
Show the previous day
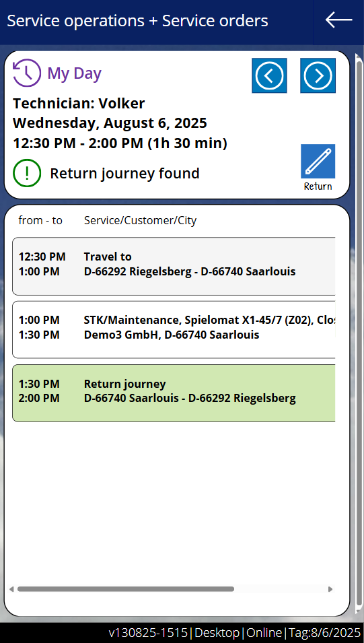click(x=269, y=75)
